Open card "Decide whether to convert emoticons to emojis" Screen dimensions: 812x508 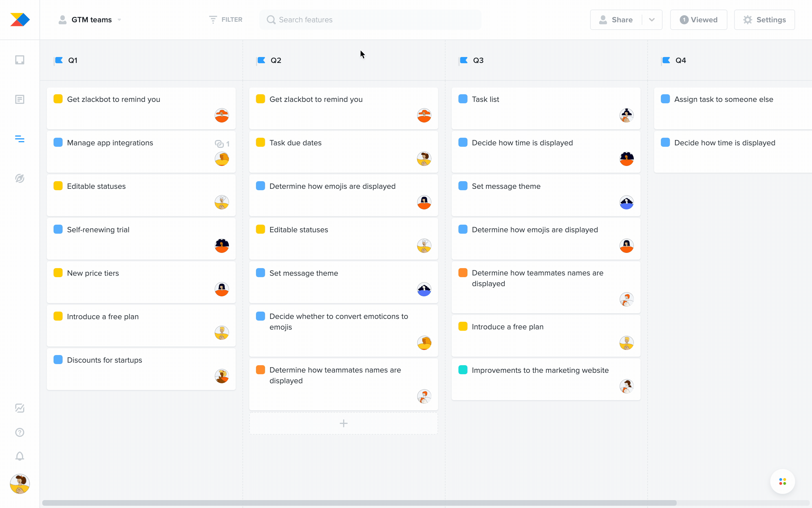[x=344, y=330]
